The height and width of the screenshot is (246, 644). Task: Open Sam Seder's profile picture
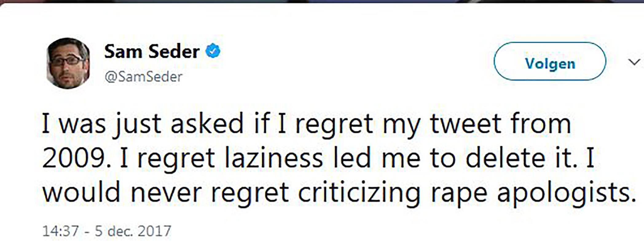[68, 63]
